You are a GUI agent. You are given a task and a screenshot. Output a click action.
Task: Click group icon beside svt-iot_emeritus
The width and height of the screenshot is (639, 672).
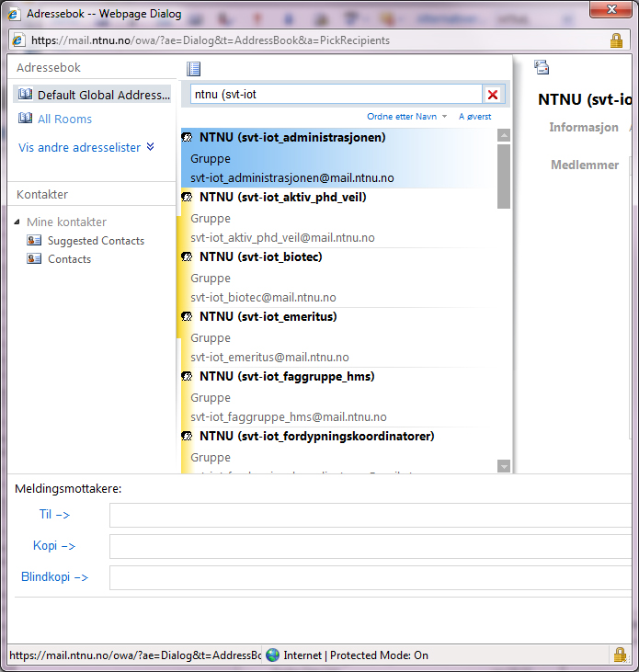click(x=187, y=317)
